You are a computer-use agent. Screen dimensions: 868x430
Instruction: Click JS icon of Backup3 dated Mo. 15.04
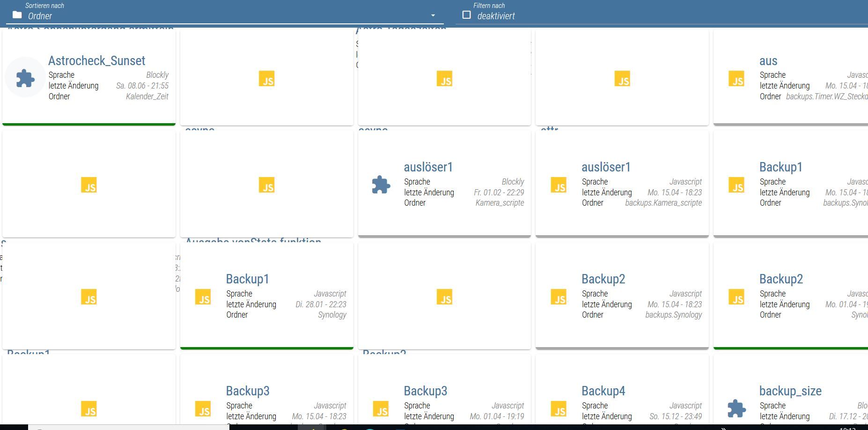coord(203,409)
